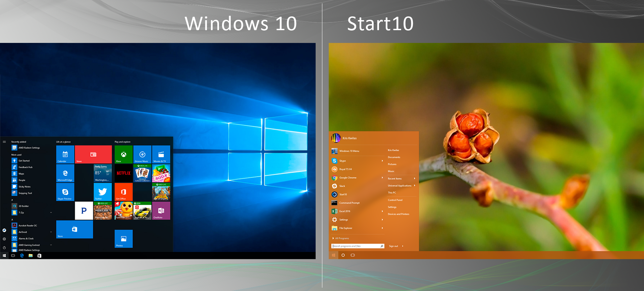This screenshot has width=644, height=291.
Task: Click the power icon in Start menu rail
Action: 4,247
